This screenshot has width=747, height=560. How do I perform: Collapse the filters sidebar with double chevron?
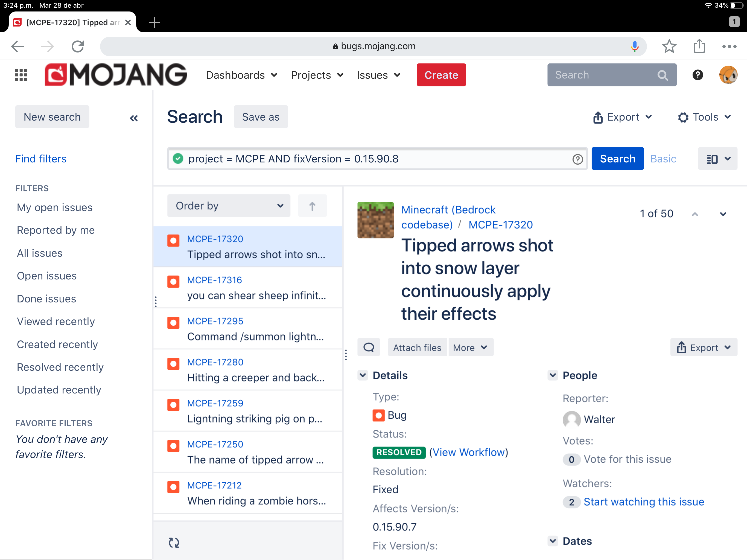(134, 118)
